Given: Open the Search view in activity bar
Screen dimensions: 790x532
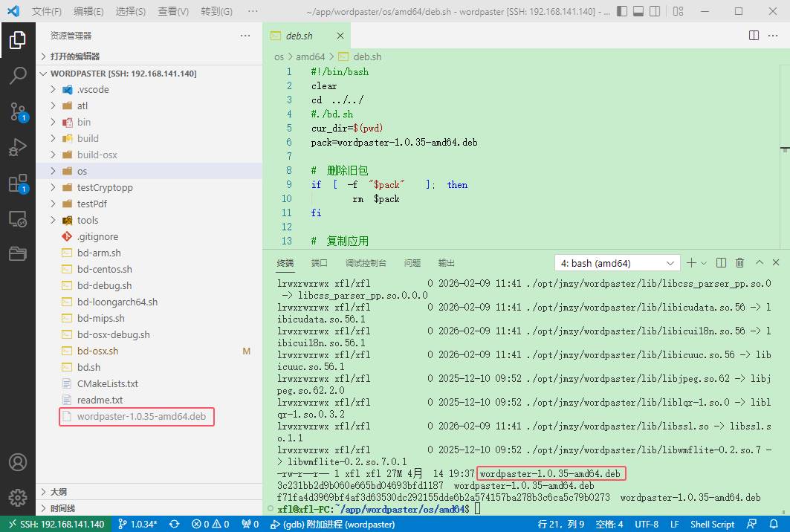Looking at the screenshot, I should tap(18, 75).
